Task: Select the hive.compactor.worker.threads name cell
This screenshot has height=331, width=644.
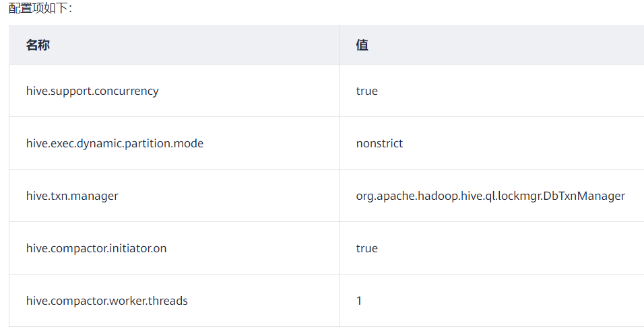Action: coord(107,301)
